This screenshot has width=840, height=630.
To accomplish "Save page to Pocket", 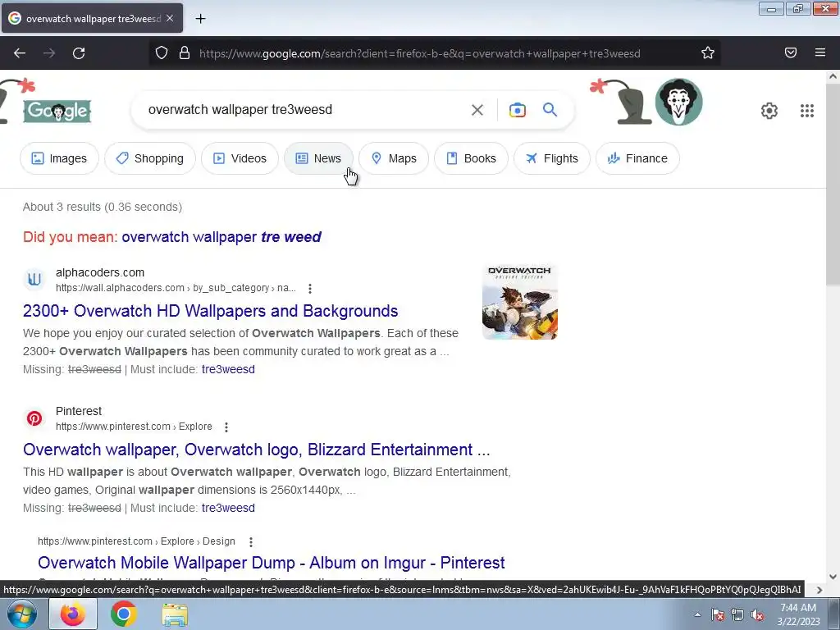I will (x=791, y=52).
